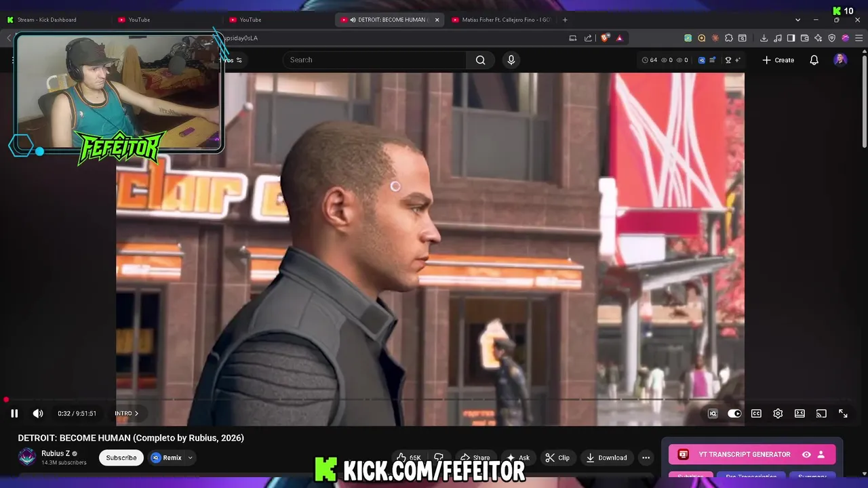
Task: Open Brave Wallet icon
Action: (x=805, y=38)
